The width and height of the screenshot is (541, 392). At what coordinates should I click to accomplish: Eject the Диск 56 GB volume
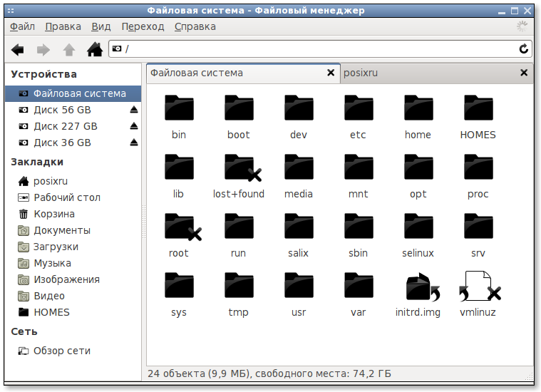point(134,110)
